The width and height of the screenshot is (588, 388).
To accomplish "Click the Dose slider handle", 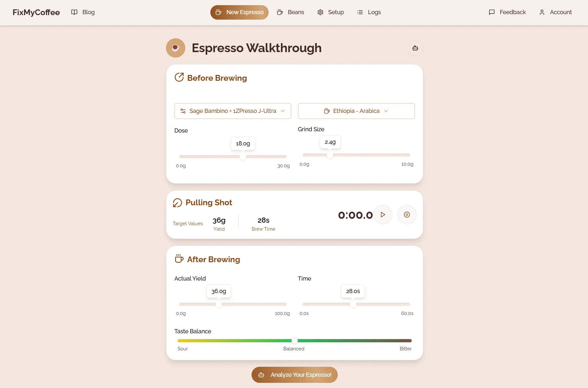I will point(243,157).
